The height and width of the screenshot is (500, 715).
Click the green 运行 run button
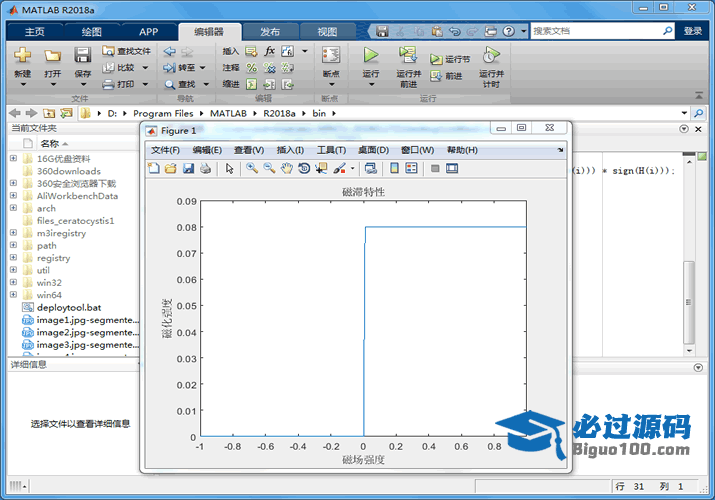tap(371, 61)
